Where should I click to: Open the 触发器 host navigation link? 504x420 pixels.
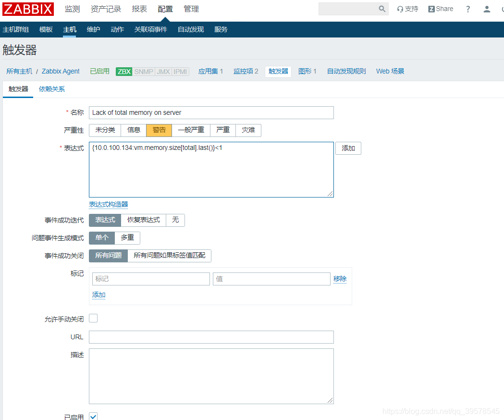[278, 72]
